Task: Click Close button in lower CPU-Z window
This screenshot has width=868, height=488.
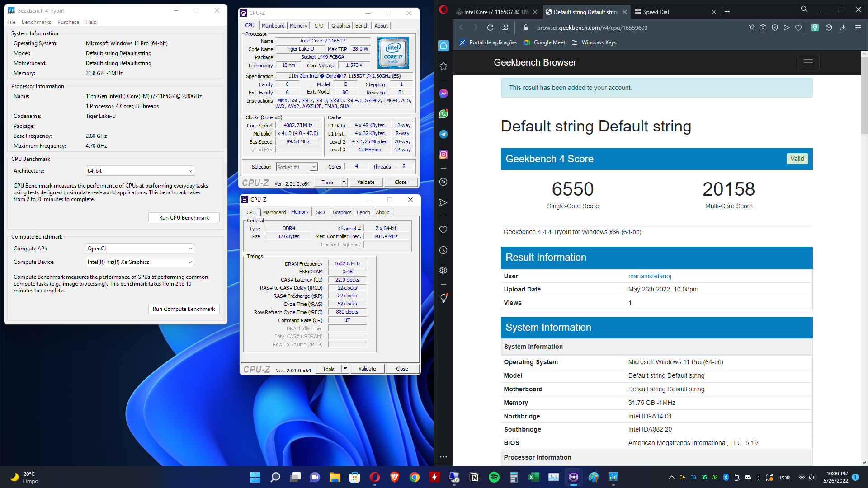Action: pos(402,369)
